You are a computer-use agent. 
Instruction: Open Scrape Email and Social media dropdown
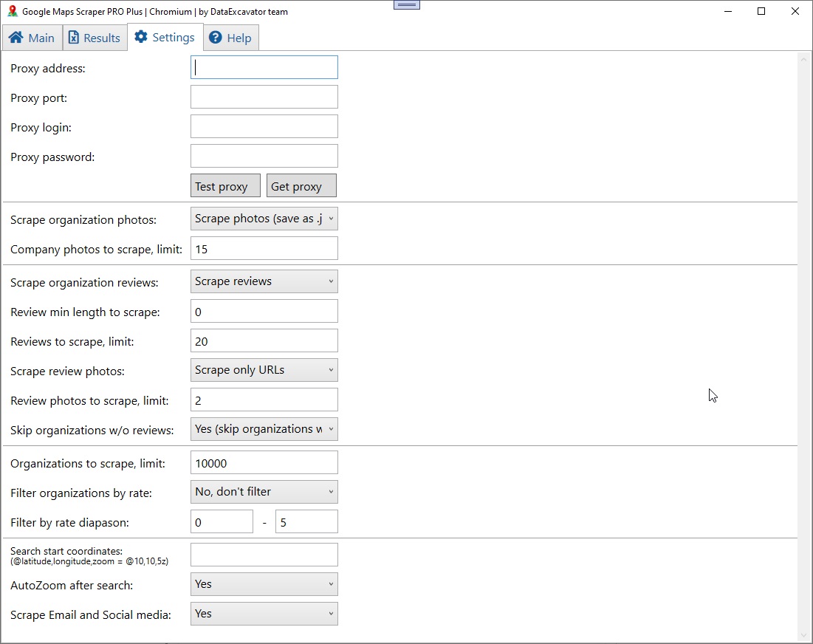click(x=264, y=614)
